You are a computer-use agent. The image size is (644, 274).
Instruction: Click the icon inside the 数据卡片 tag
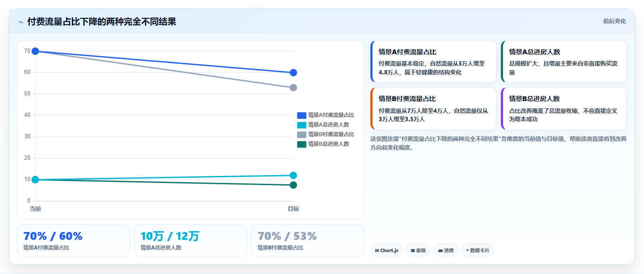coord(467,250)
